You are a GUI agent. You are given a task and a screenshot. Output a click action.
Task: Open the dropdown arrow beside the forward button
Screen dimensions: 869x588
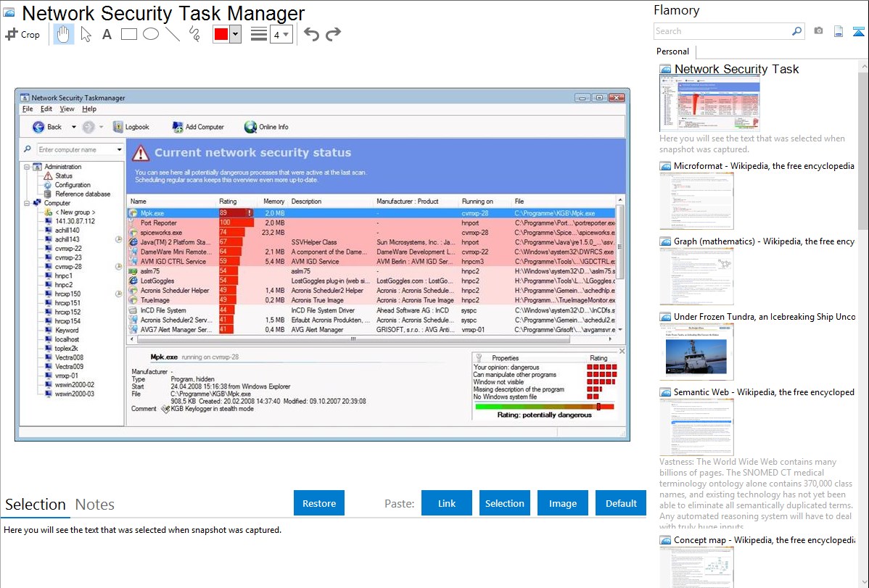[101, 127]
